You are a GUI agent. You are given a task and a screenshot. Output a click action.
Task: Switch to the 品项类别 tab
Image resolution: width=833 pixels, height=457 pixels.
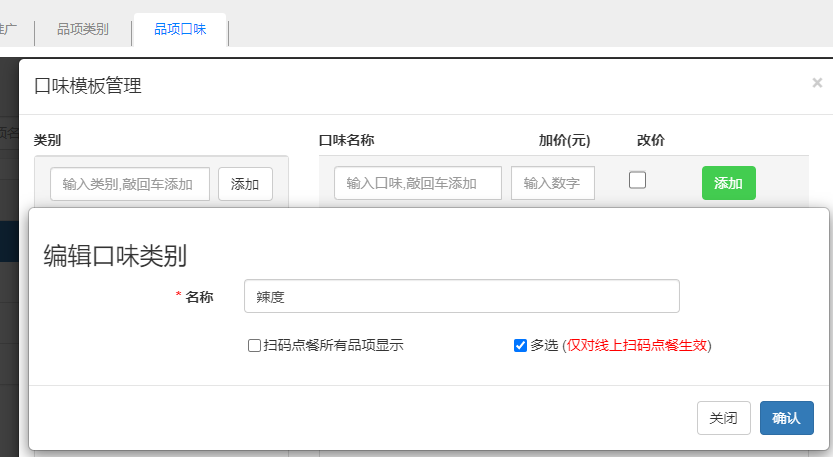[x=83, y=30]
